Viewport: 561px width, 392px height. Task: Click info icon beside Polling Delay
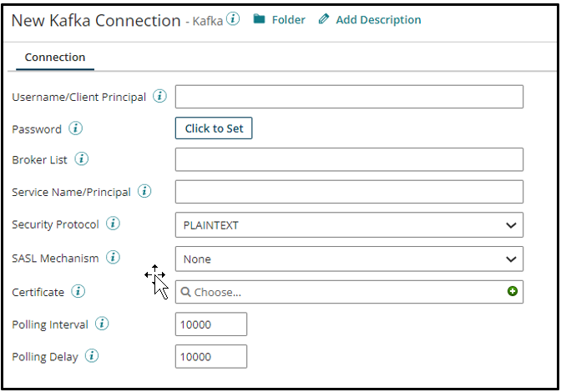coord(92,356)
